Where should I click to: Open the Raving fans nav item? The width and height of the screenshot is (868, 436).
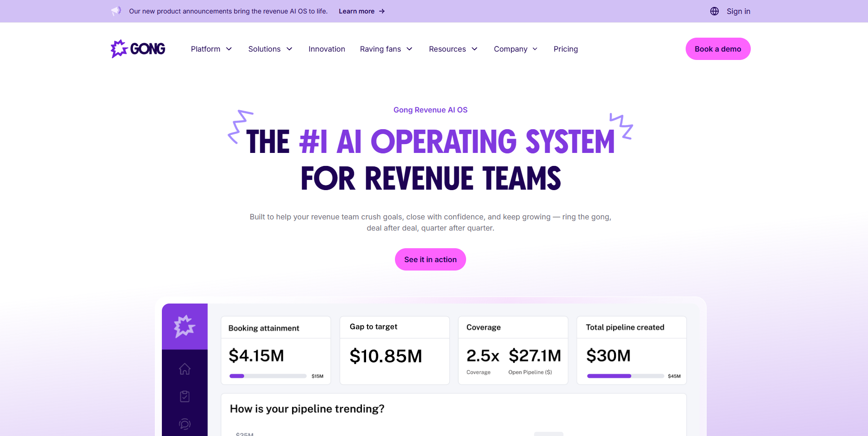[381, 49]
